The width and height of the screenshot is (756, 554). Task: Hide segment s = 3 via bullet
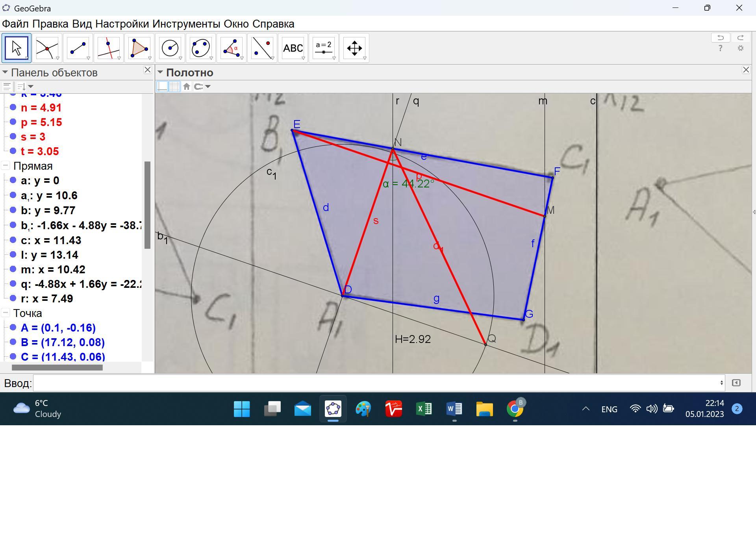click(13, 137)
